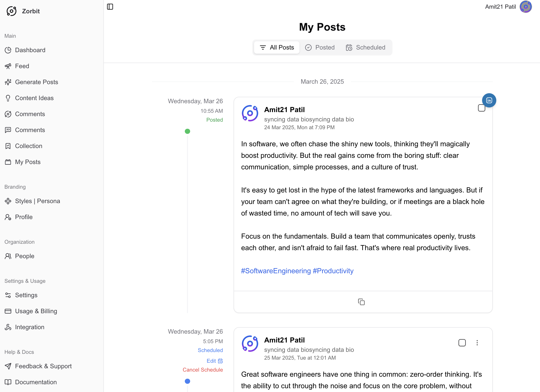Click Cancel Schedule link
The image size is (540, 392).
203,370
